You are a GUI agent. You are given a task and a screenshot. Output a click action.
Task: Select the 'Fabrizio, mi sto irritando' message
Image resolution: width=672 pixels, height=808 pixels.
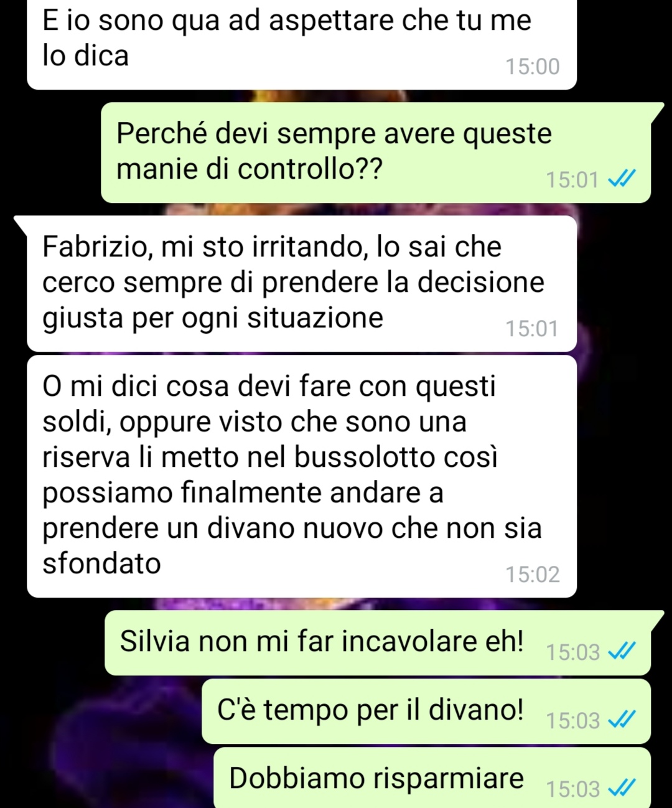(x=302, y=284)
